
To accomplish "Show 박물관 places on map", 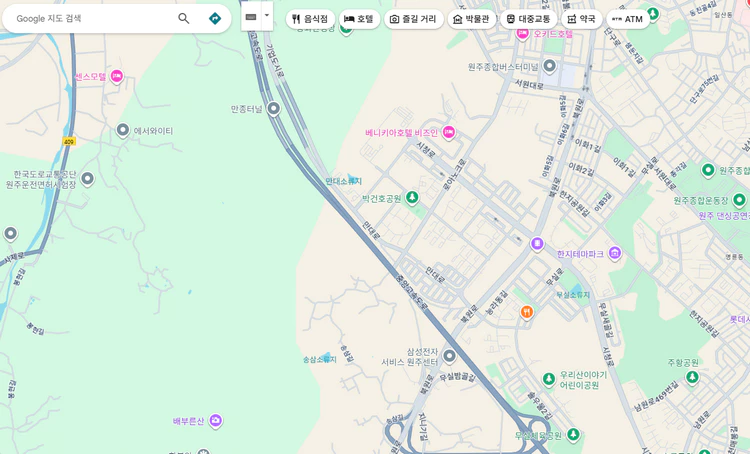I will (471, 19).
